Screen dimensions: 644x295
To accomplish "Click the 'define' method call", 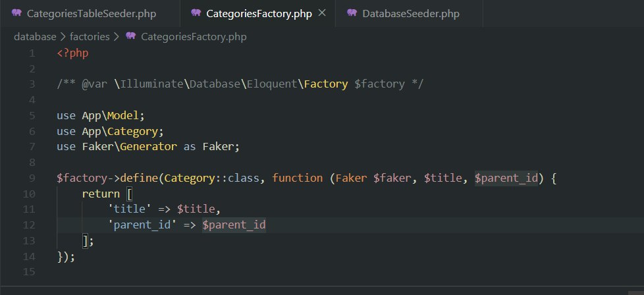I will pos(139,178).
